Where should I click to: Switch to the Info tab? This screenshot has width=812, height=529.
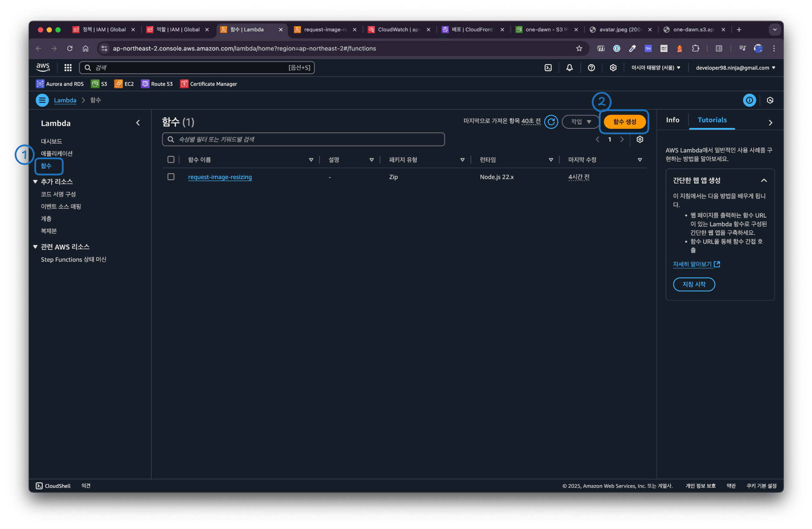(x=673, y=120)
